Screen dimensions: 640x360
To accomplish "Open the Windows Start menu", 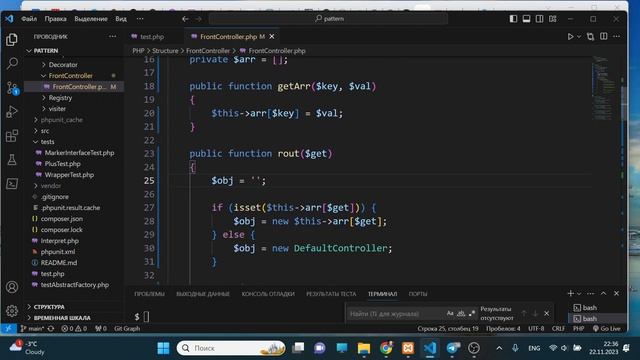I will pos(163,348).
